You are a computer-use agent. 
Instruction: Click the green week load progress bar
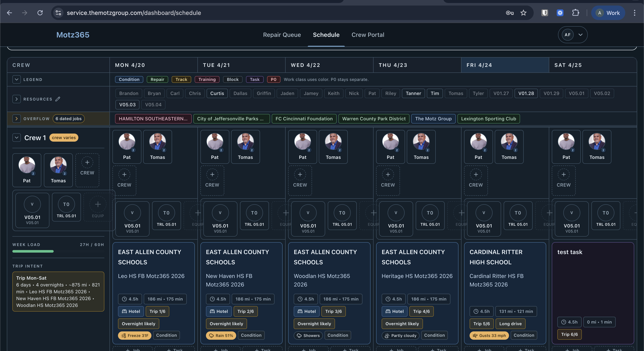pyautogui.click(x=33, y=251)
